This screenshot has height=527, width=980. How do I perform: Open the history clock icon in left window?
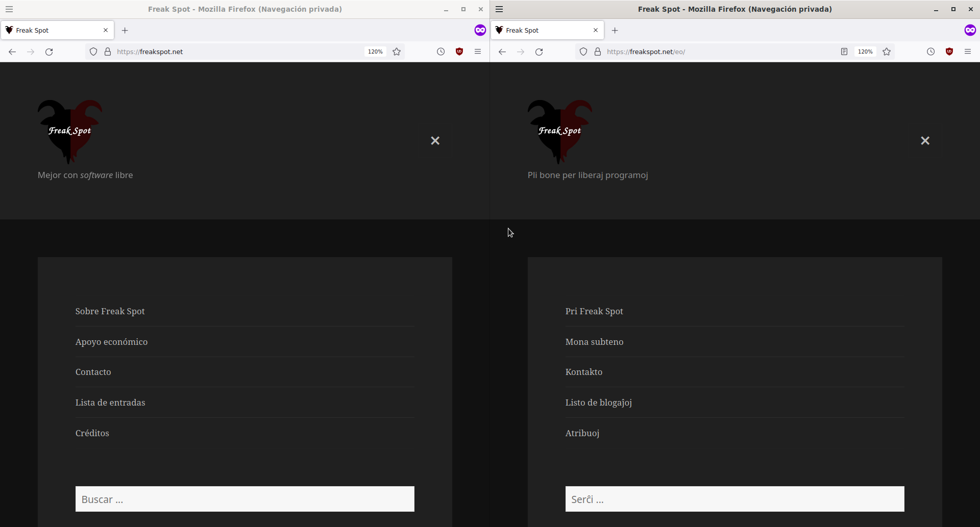tap(441, 52)
